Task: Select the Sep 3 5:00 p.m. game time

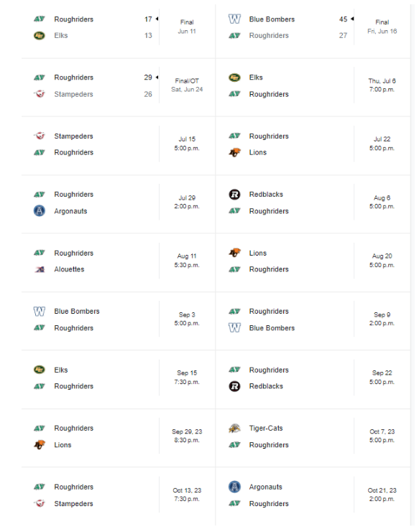Action: (x=187, y=319)
